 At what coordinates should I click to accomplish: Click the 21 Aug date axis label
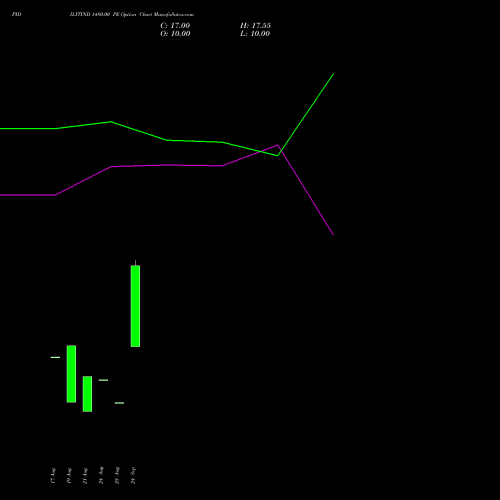coord(85,476)
